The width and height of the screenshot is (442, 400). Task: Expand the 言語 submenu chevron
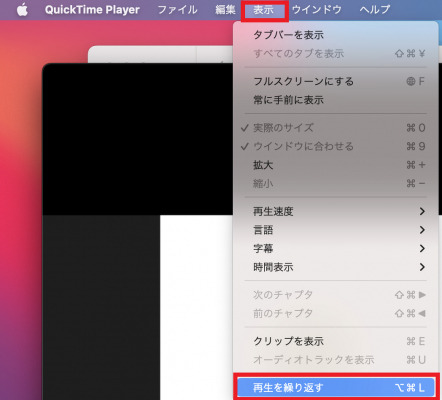(422, 230)
